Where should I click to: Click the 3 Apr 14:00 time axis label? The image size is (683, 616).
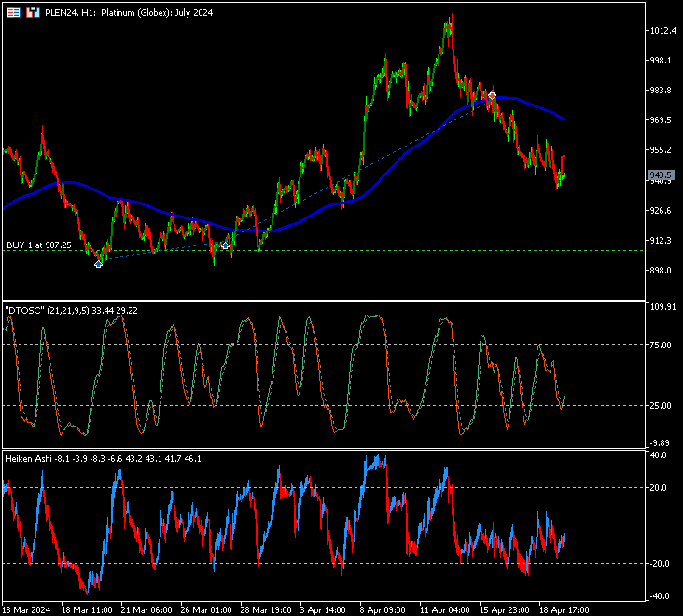[323, 609]
